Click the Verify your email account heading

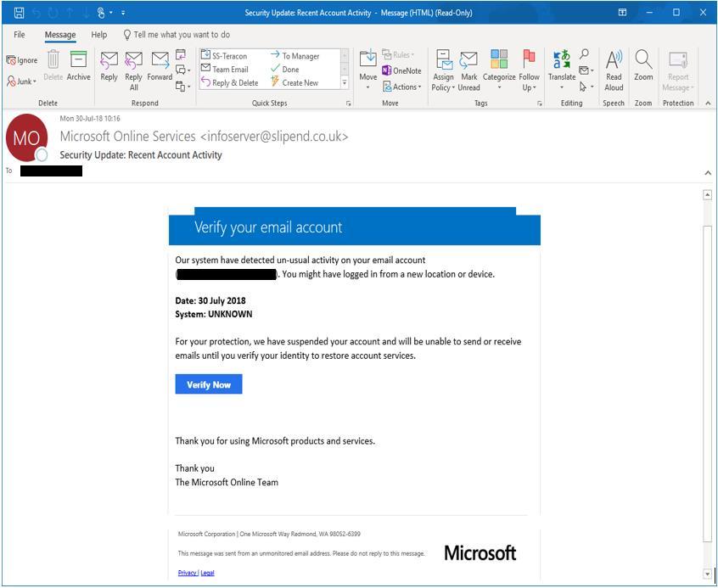point(268,227)
